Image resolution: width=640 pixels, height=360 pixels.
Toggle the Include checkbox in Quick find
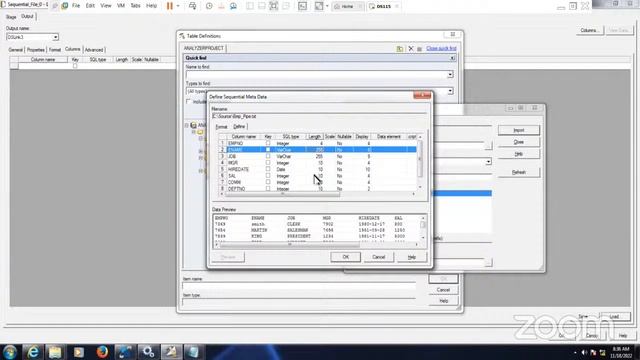tap(188, 101)
